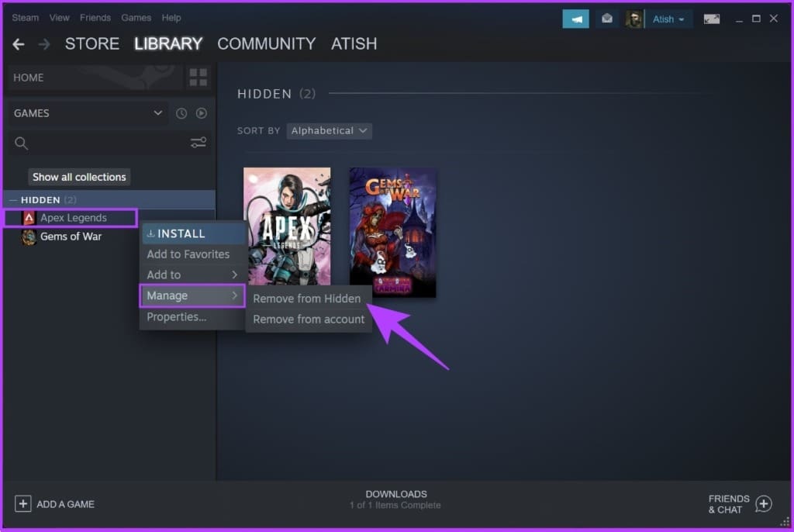This screenshot has width=794, height=532.
Task: Open the announcements megaphone icon
Action: click(x=576, y=19)
